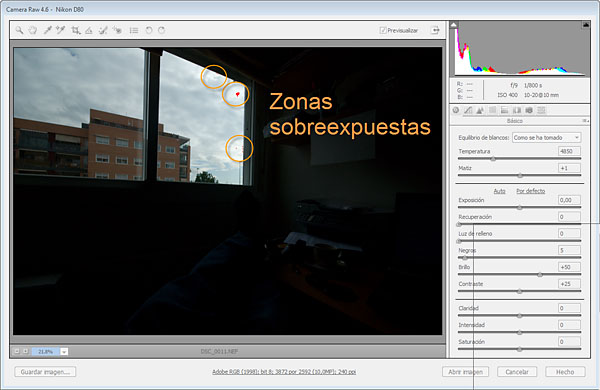Click the Guardar imagen button
The image size is (600, 390).
45,372
